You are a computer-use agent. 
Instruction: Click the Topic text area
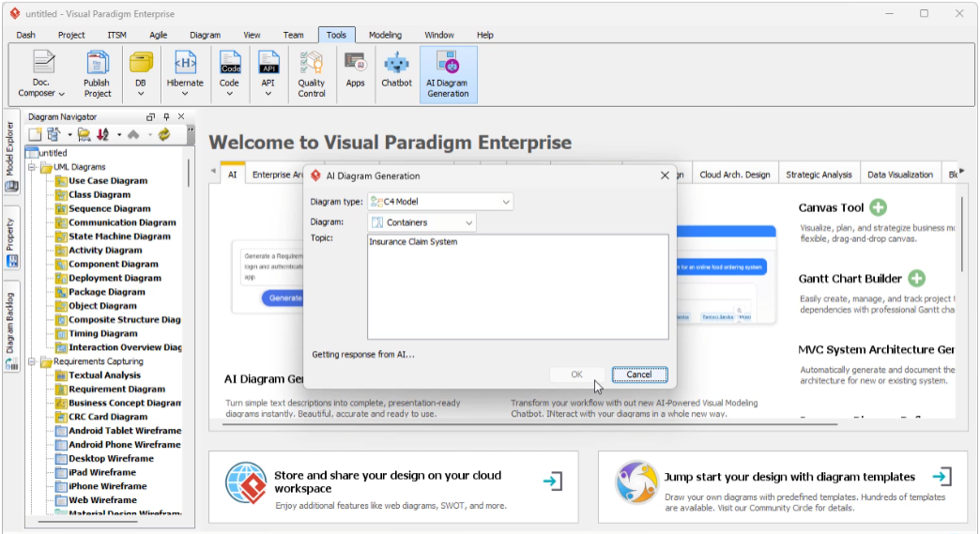pos(517,286)
